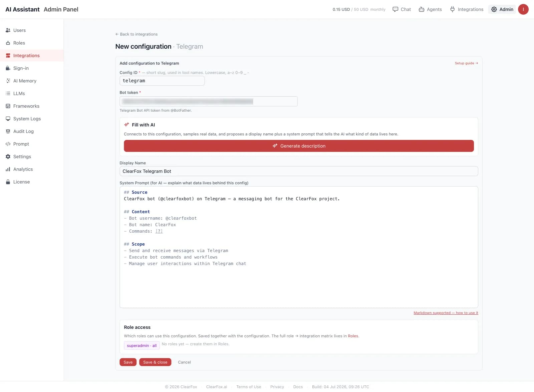Click the Agents robot icon
This screenshot has width=534, height=392.
(422, 9)
